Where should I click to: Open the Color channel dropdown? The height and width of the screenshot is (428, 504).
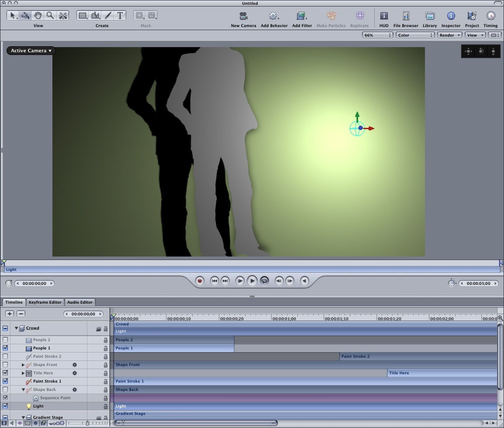(x=415, y=35)
